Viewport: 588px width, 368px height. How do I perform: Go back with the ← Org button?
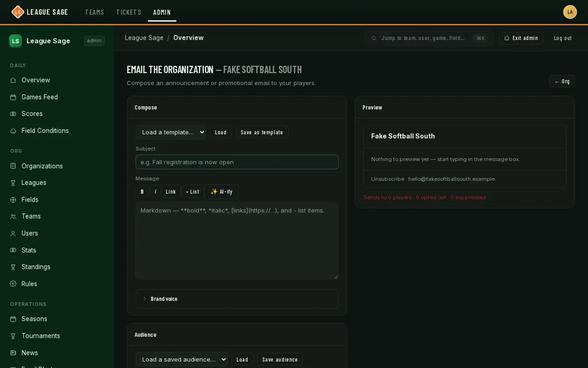pyautogui.click(x=562, y=81)
